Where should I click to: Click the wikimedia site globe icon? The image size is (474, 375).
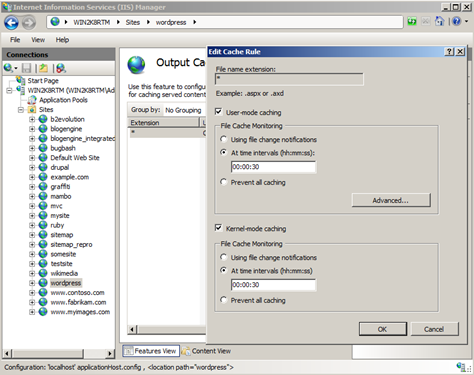pos(43,273)
